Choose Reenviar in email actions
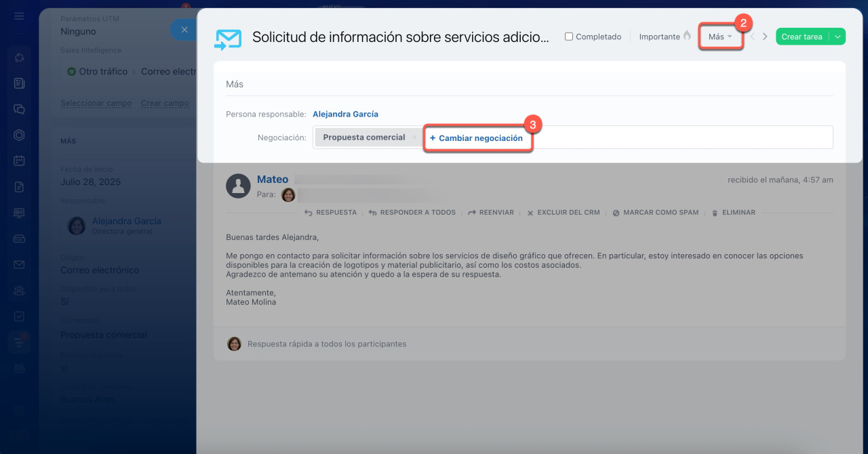This screenshot has height=454, width=868. (x=491, y=212)
